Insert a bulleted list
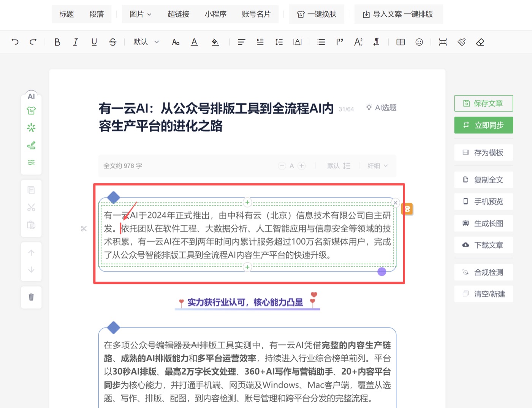Screen dimensions: 532x408 click(321, 42)
